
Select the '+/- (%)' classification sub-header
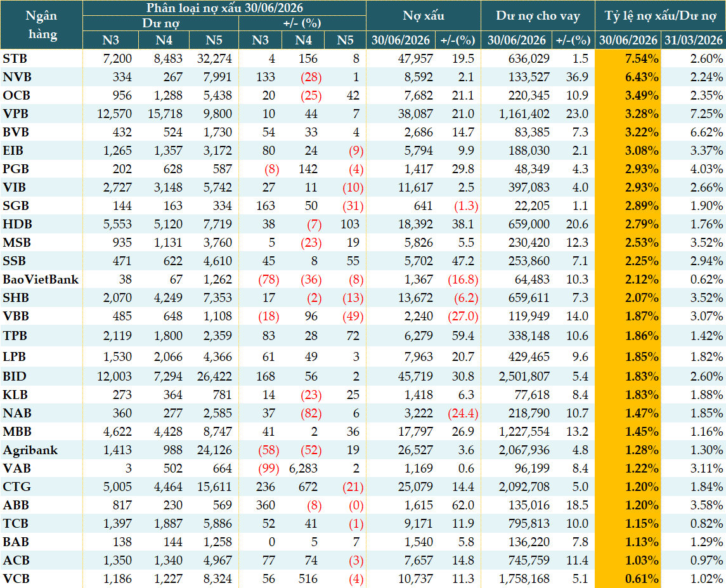point(302,23)
